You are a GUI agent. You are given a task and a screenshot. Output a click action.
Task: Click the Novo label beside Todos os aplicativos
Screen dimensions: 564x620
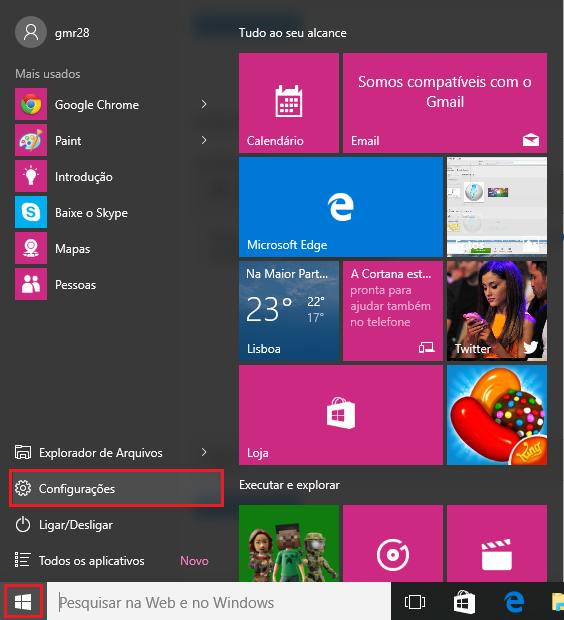pyautogui.click(x=194, y=561)
